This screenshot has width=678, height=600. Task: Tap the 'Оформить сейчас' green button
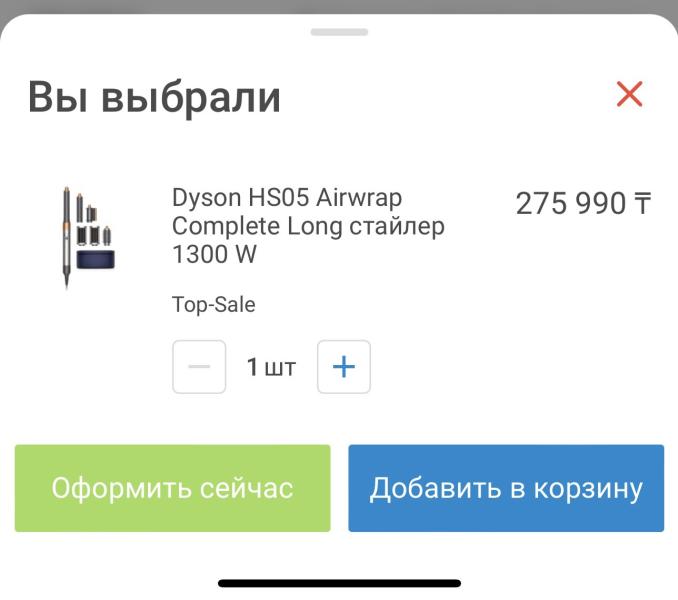click(173, 488)
